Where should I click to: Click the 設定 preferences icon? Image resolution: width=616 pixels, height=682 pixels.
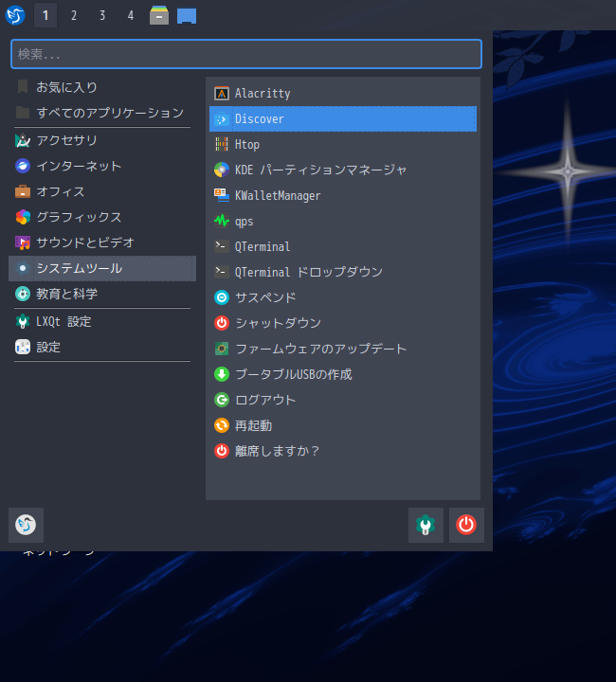(x=23, y=347)
